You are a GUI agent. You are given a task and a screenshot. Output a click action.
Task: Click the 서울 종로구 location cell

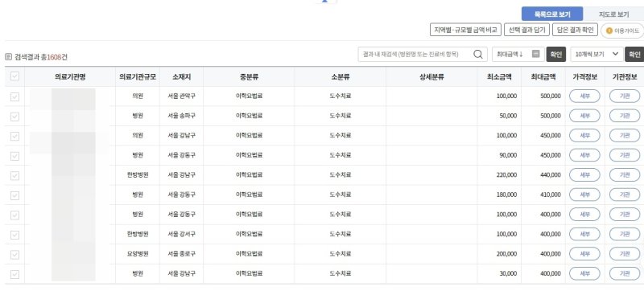click(x=182, y=254)
